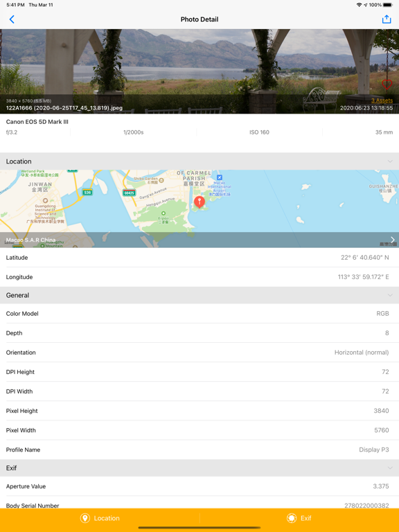Tap the Exif aperture icon in bottom bar
Image resolution: width=399 pixels, height=532 pixels.
pyautogui.click(x=292, y=518)
